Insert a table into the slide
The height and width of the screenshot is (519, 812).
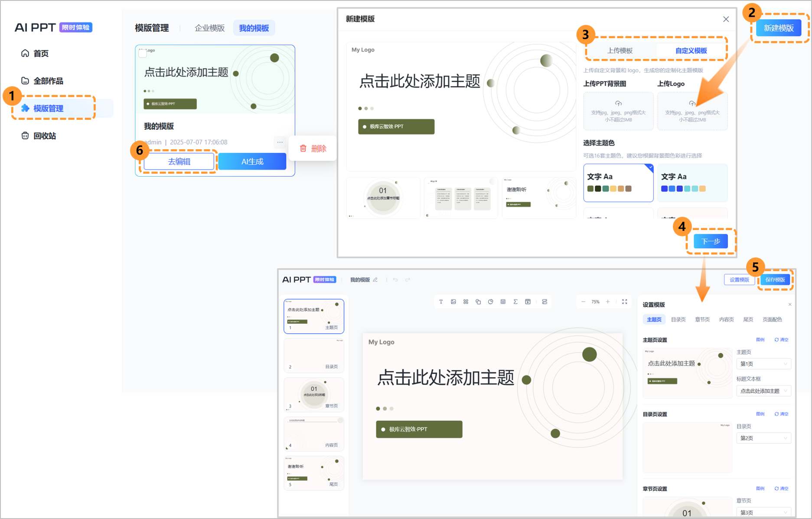(503, 302)
